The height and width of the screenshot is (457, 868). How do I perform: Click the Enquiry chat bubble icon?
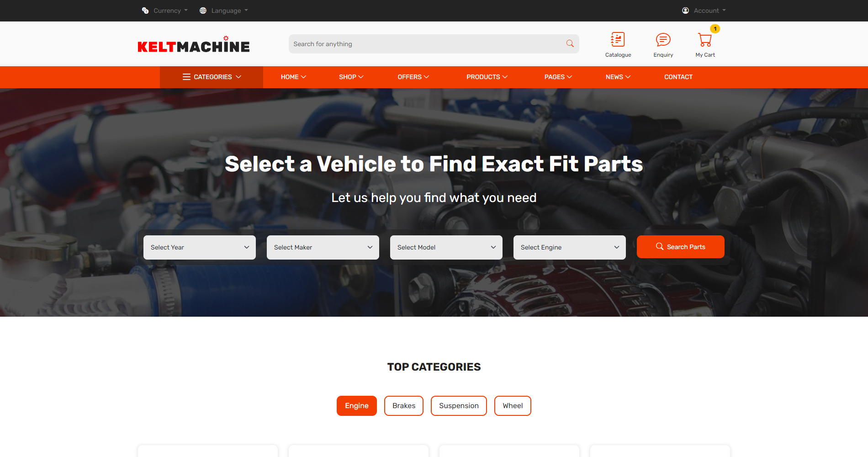663,40
